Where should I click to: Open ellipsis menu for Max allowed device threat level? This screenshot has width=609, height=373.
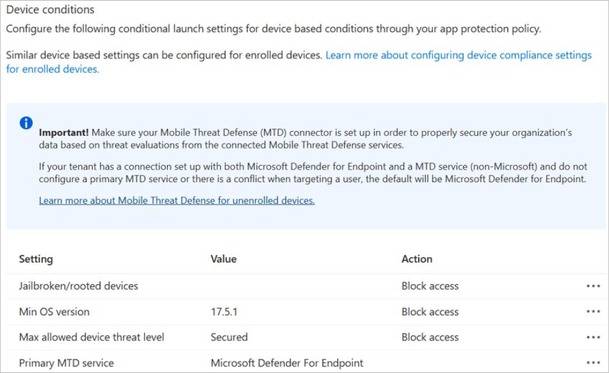[x=593, y=337]
